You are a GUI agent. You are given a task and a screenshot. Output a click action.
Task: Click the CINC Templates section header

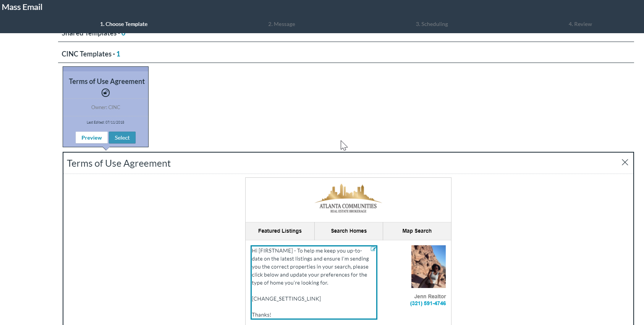[91, 54]
